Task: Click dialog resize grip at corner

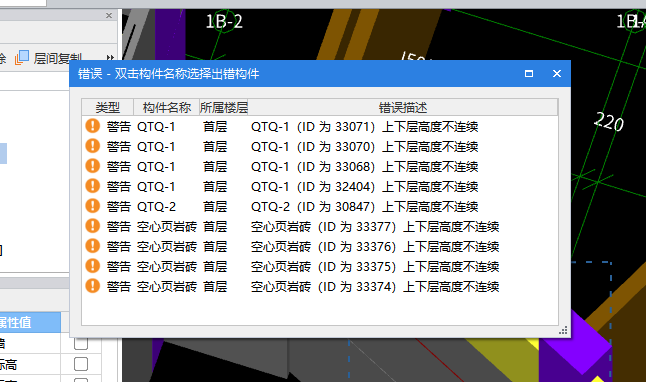Action: tap(563, 330)
